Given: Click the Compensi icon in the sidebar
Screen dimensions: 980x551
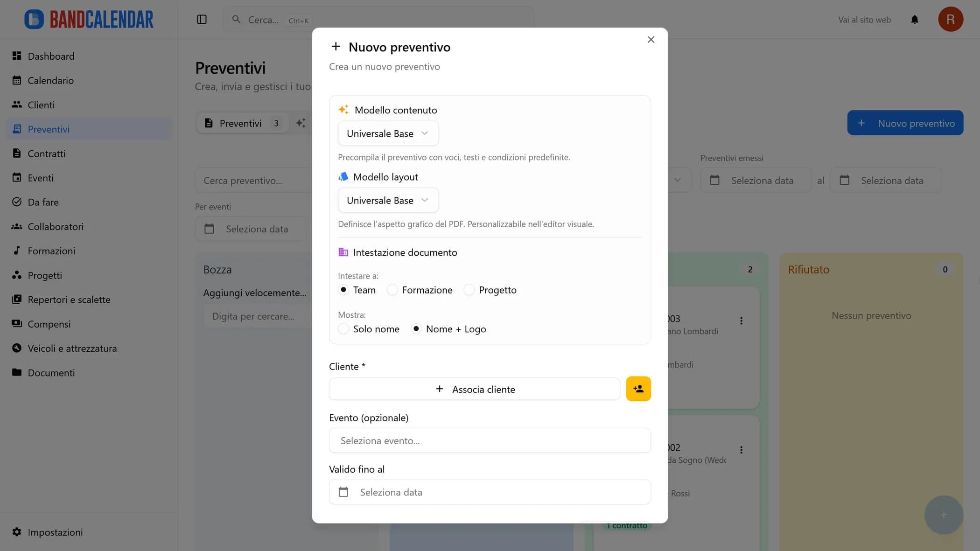Looking at the screenshot, I should 17,323.
